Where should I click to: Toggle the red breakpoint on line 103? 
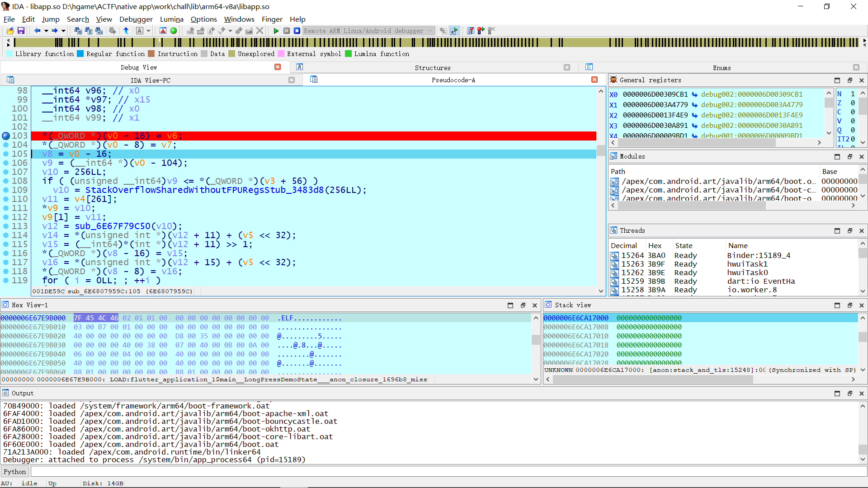pyautogui.click(x=6, y=136)
